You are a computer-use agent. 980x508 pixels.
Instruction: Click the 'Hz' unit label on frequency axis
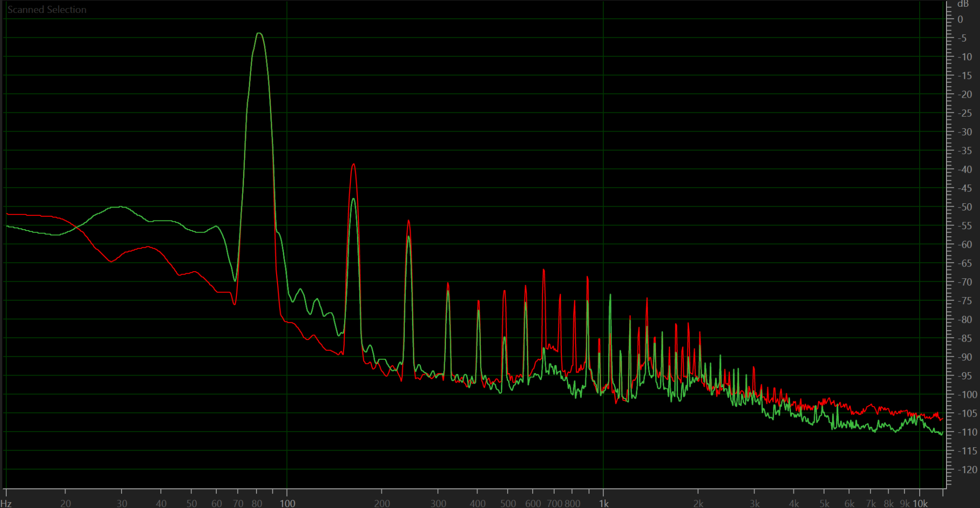click(x=6, y=503)
